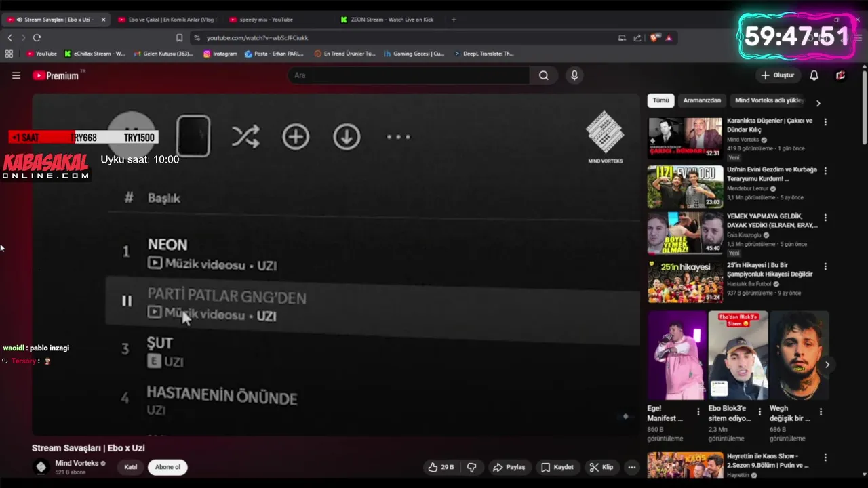Focus the Ara search field
Screen dimensions: 868x488
point(410,75)
